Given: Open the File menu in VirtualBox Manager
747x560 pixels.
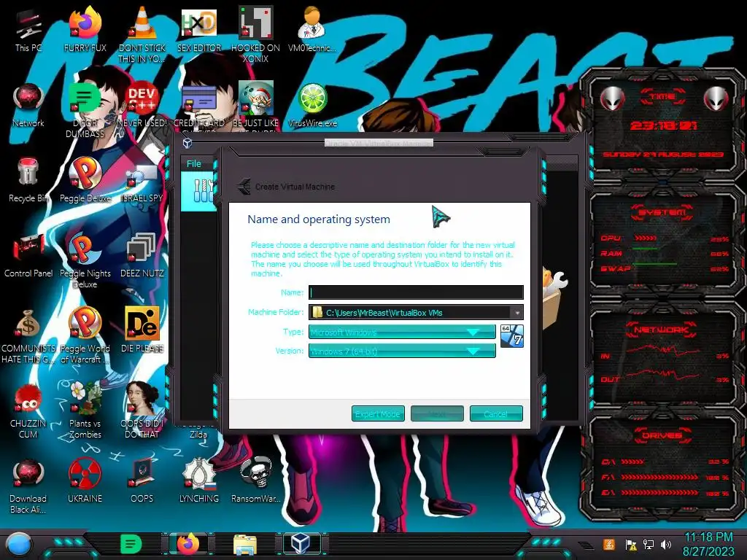Looking at the screenshot, I should point(194,164).
